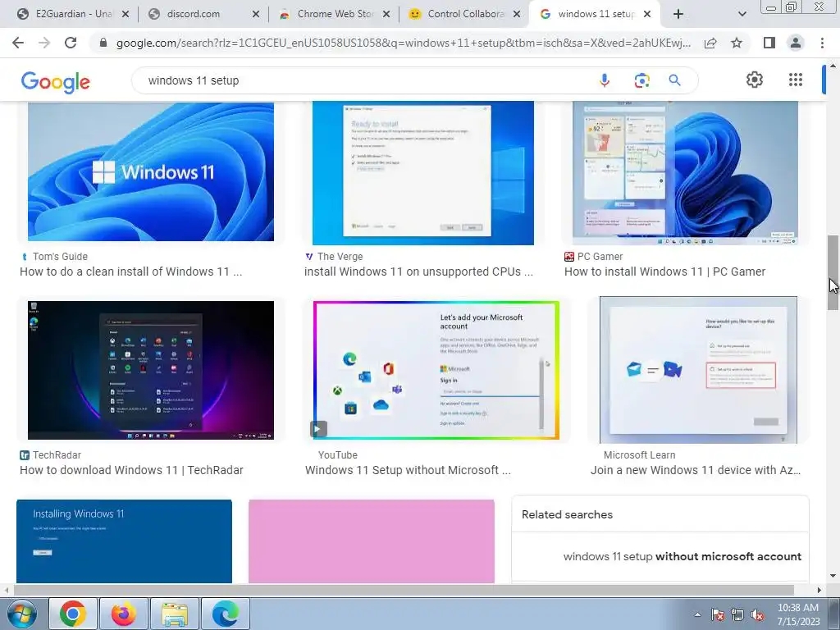Close the discord.com tab

(256, 15)
